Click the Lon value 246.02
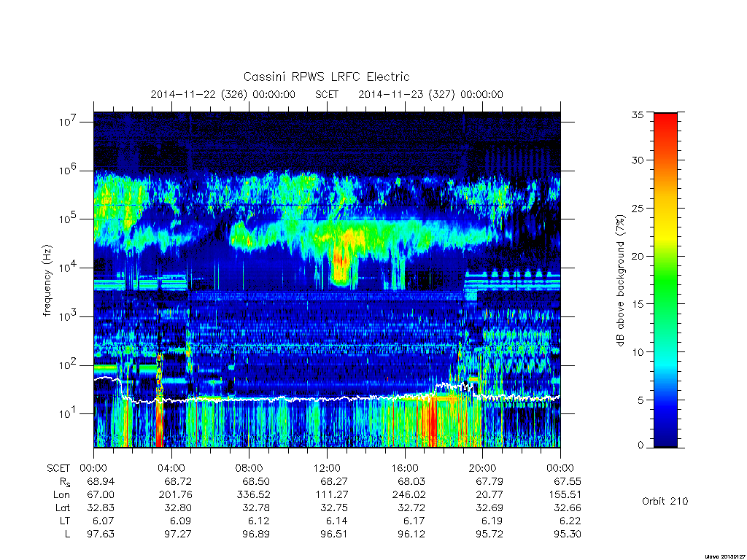This screenshot has height=560, width=747. pyautogui.click(x=409, y=495)
